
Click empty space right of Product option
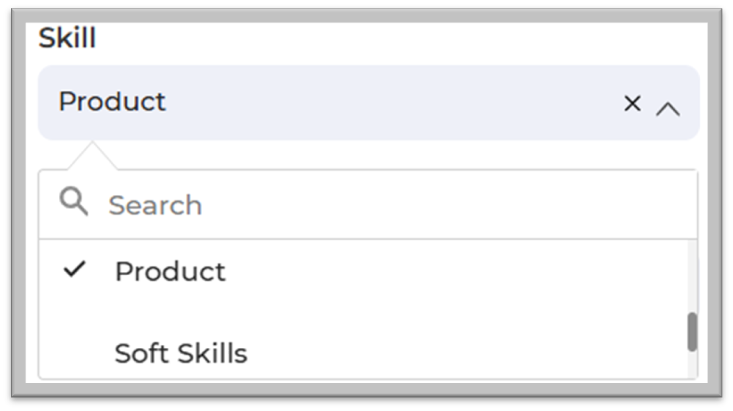[x=450, y=272]
